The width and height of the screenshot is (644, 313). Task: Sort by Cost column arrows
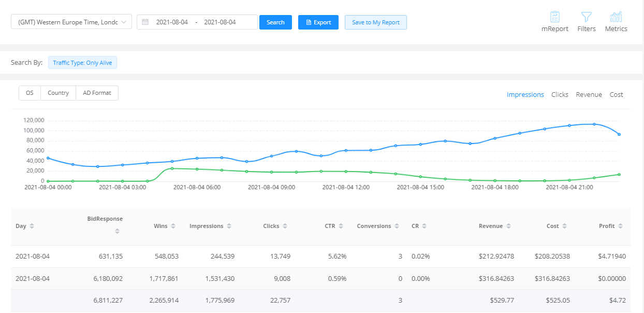[564, 226]
